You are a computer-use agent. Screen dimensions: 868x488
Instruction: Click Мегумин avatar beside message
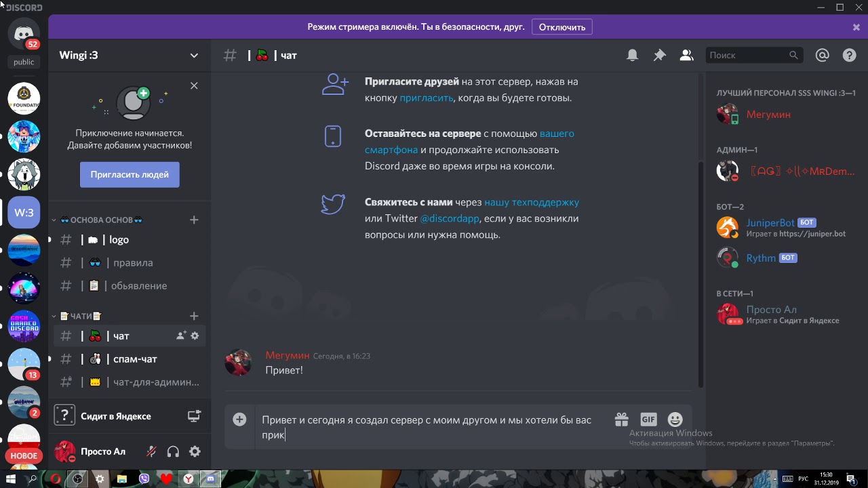point(239,363)
